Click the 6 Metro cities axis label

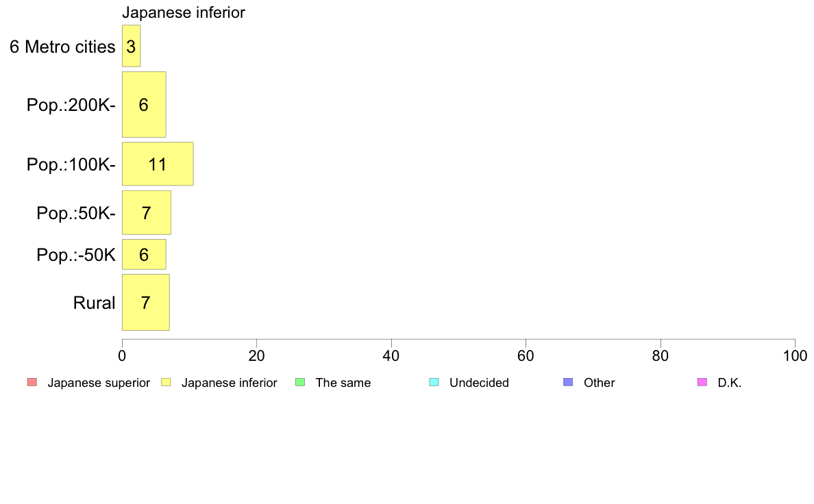[x=62, y=47]
